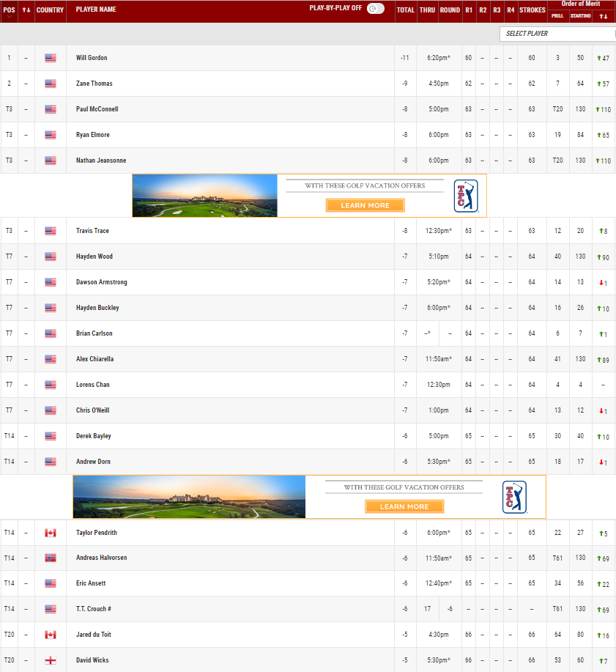Click the Order of Merit sort arrows
Screen dimensions: 616x672
pos(604,15)
